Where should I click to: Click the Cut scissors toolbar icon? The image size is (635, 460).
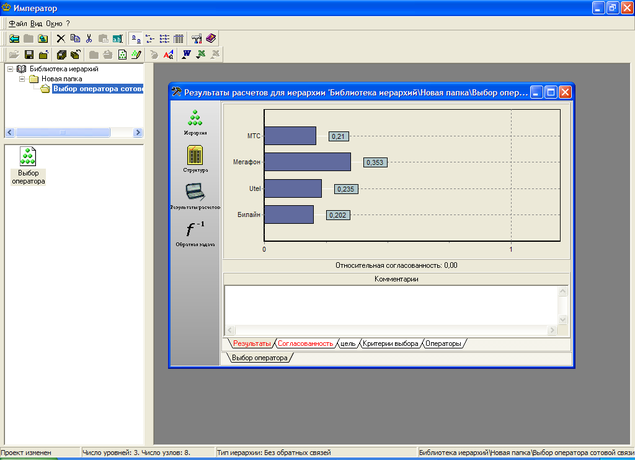pyautogui.click(x=89, y=38)
